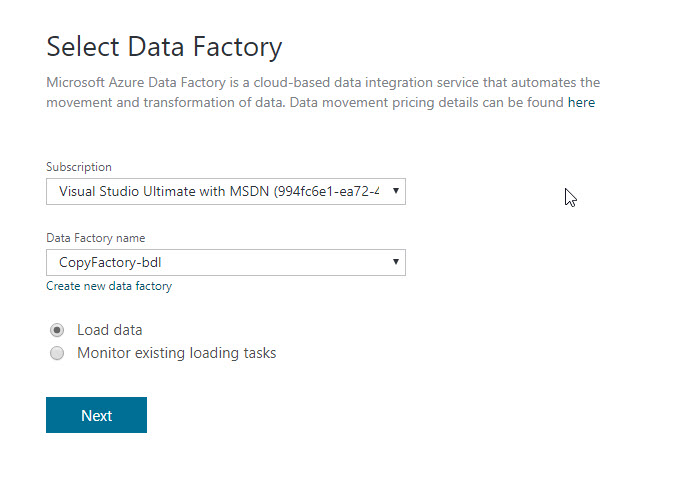697x483 pixels.
Task: Open the pricing details "here" link
Action: click(581, 102)
